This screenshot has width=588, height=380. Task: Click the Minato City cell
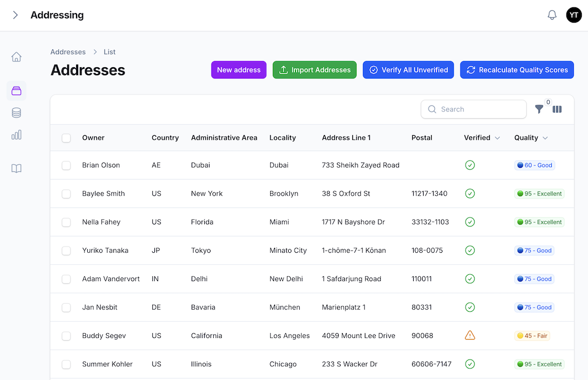click(288, 251)
